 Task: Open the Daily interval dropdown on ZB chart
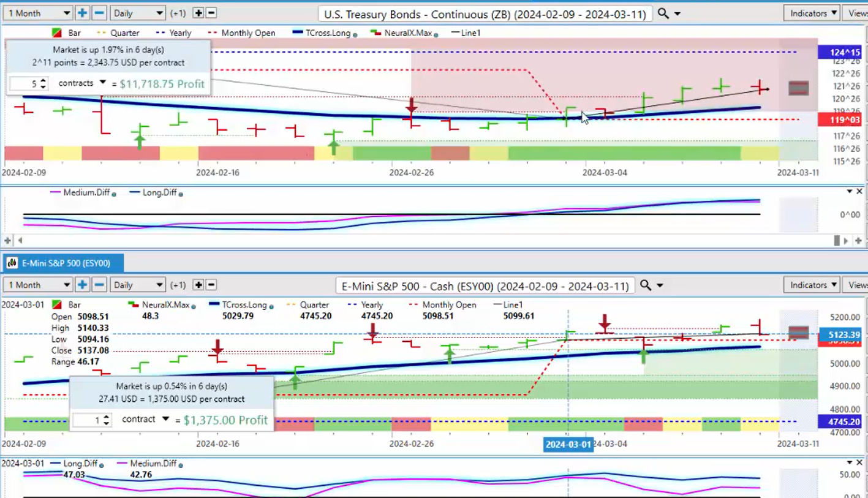click(138, 13)
